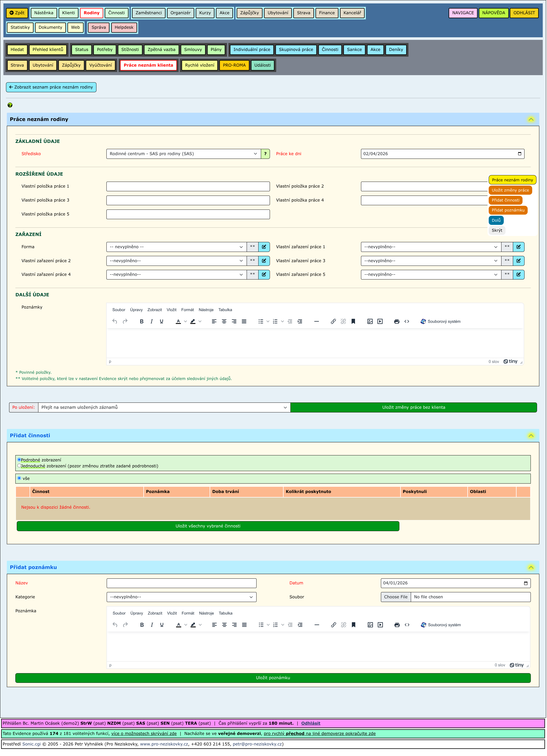
Task: Insert anchor bookmark in the Poznámky editor
Action: pos(353,322)
